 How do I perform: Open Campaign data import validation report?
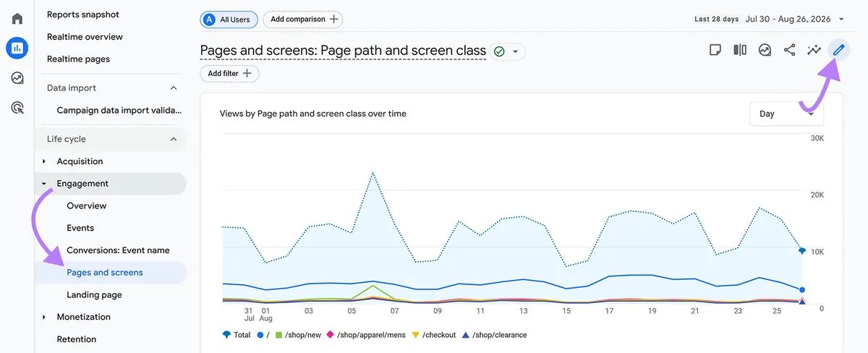pos(119,111)
